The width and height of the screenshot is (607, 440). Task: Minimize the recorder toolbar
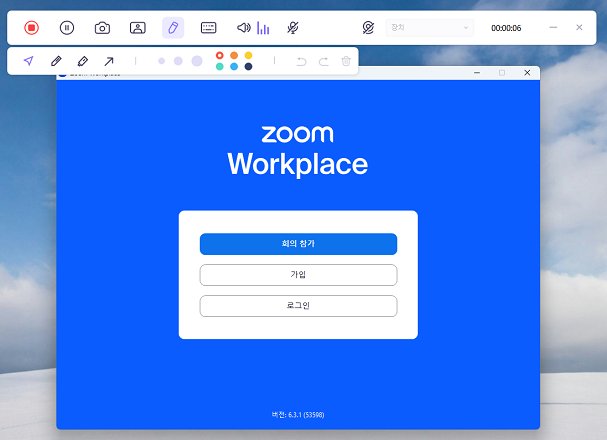pos(553,27)
